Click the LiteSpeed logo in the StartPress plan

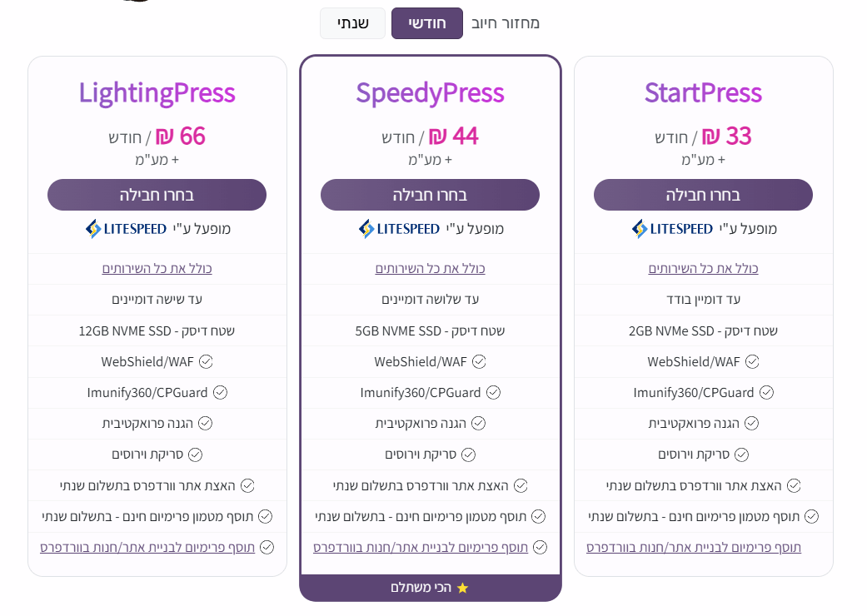click(x=672, y=229)
